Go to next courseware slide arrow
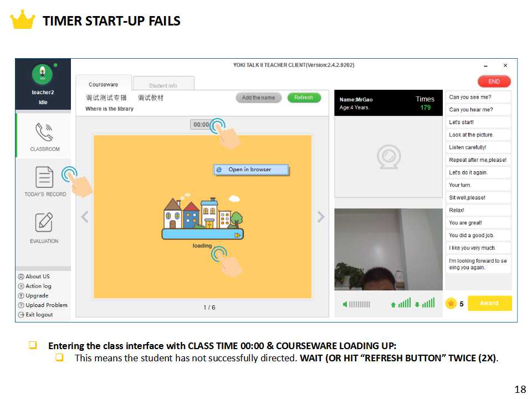The image size is (532, 399). point(321,217)
